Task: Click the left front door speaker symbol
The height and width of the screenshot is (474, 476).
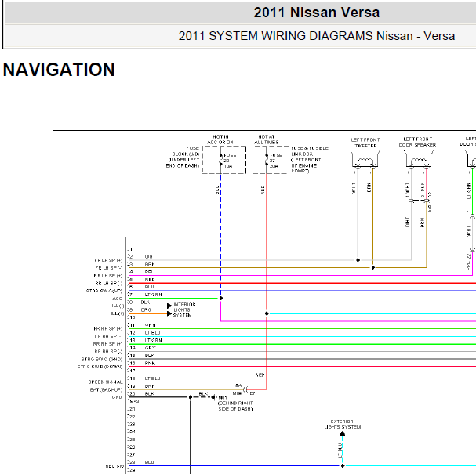Action: point(418,158)
